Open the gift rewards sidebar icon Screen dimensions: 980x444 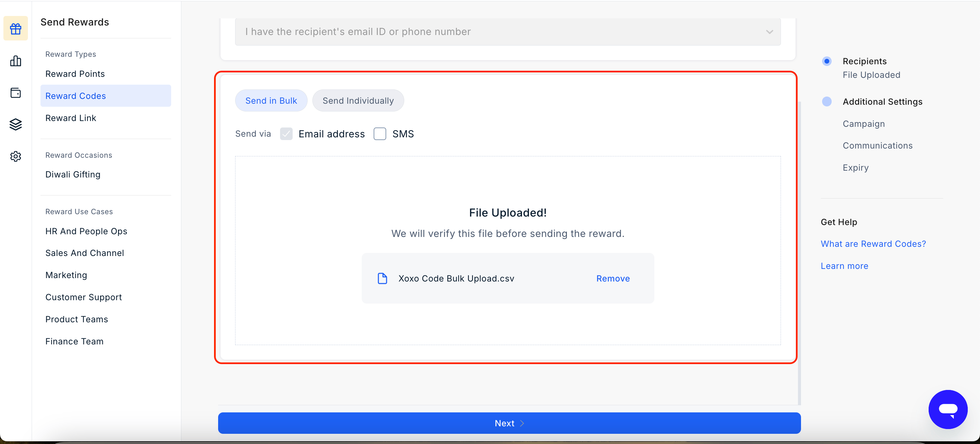pyautogui.click(x=16, y=29)
